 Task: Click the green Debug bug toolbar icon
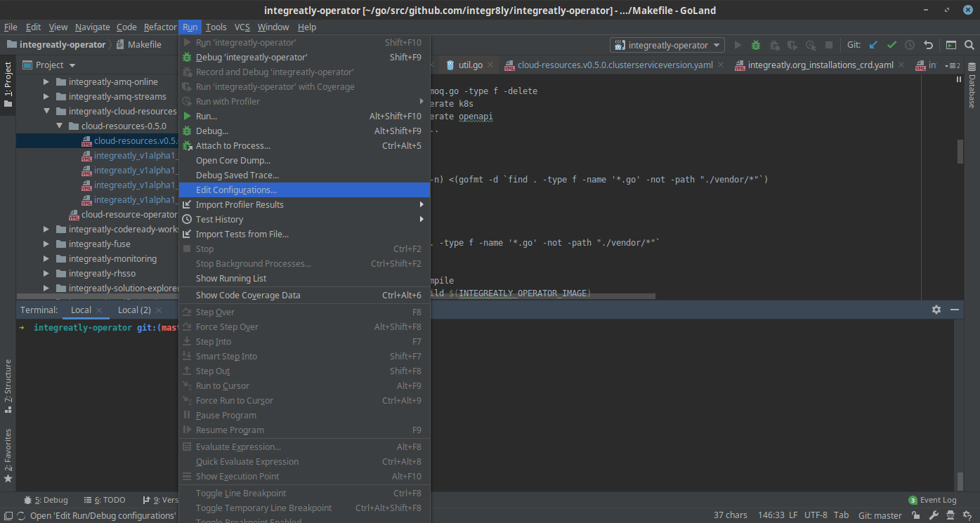(x=756, y=45)
